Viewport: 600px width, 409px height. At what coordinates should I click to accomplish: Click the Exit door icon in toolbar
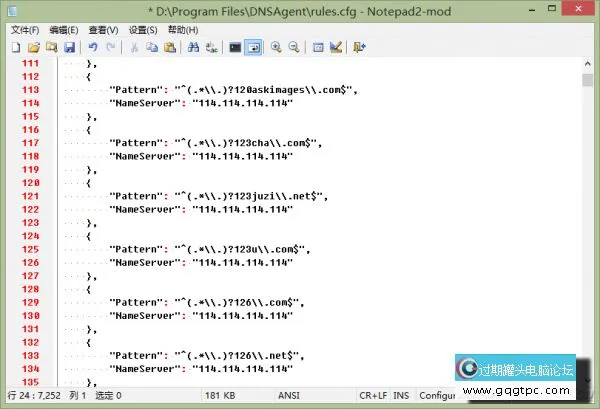(x=359, y=47)
